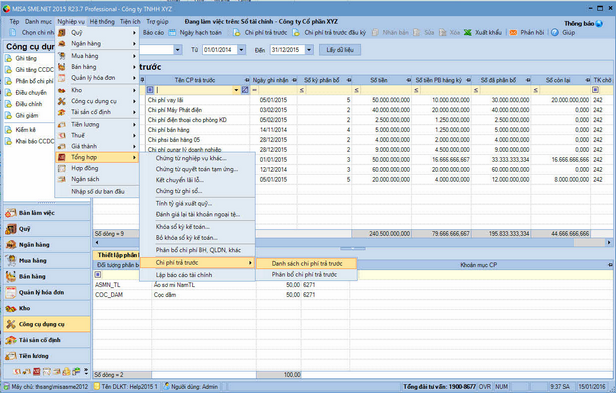Click Tài sản cố định icon in dropdown menu
Screen dimensions: 616x393
(x=62, y=112)
